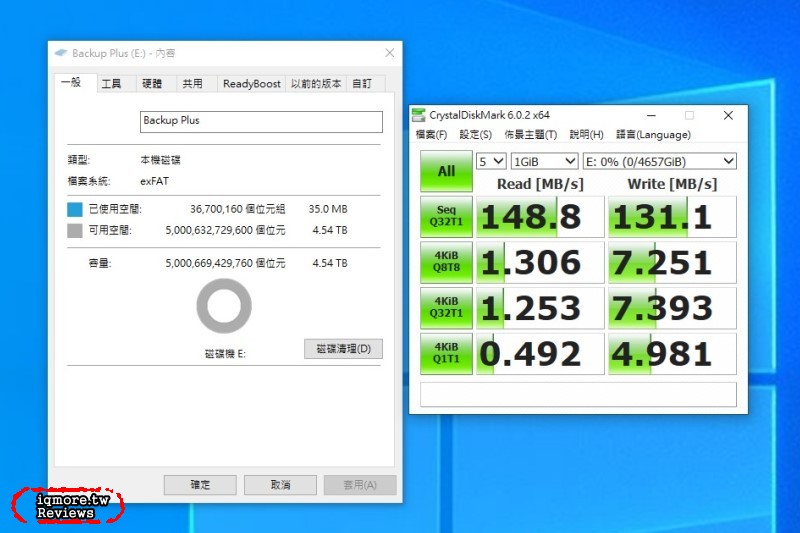800x533 pixels.
Task: Click the Backup Plus drive name field
Action: 261,122
